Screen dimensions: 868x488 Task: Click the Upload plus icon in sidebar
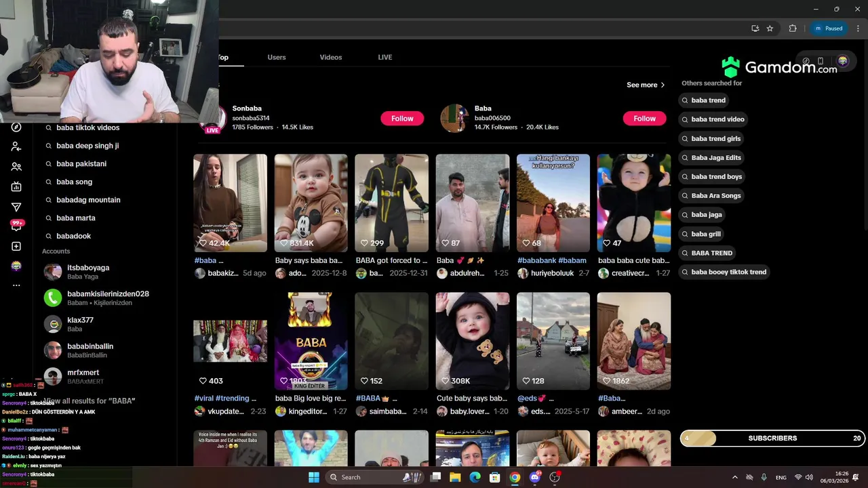[16, 247]
